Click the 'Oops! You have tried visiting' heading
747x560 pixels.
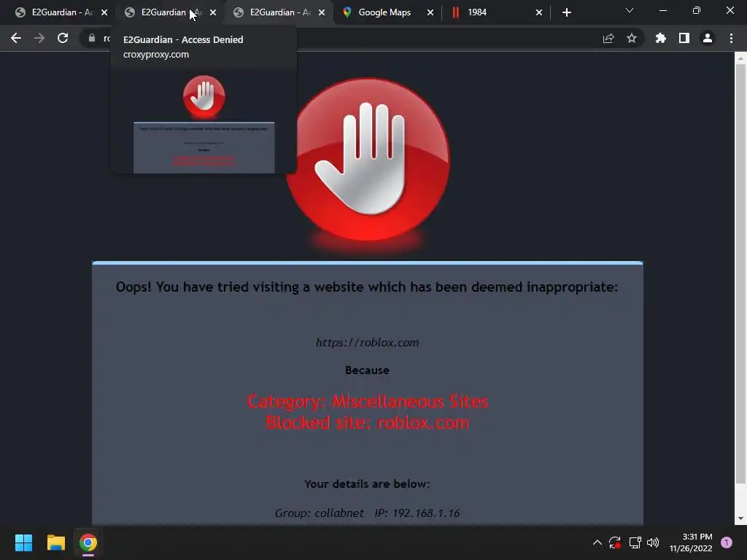pos(367,287)
